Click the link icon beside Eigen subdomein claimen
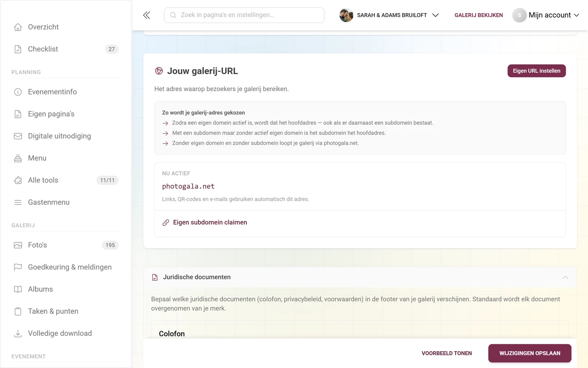 (x=166, y=222)
